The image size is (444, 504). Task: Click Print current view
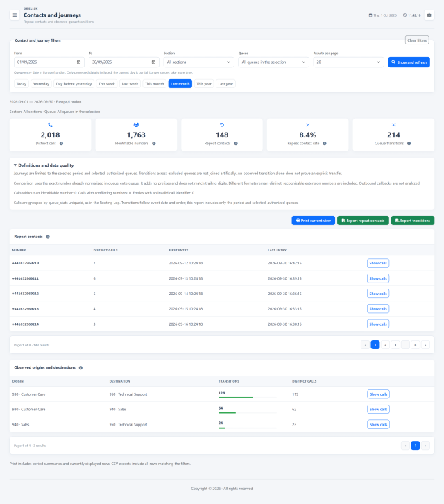pos(314,221)
